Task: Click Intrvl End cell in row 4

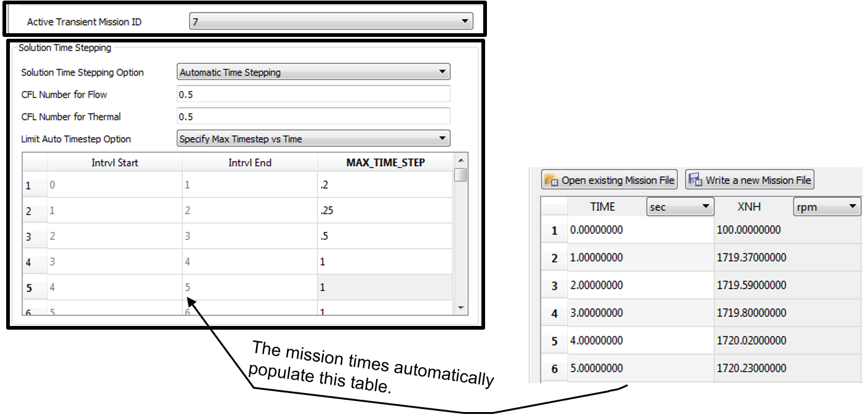Action: pyautogui.click(x=250, y=262)
